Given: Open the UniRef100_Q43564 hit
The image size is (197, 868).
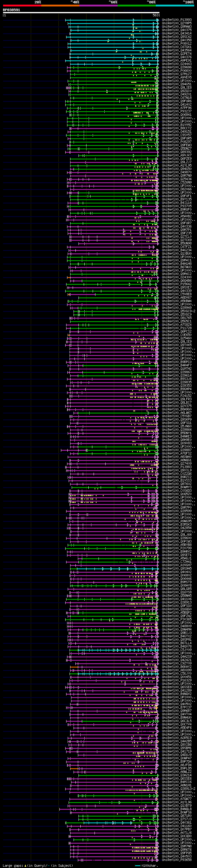Looking at the screenshot, I should click(177, 50).
